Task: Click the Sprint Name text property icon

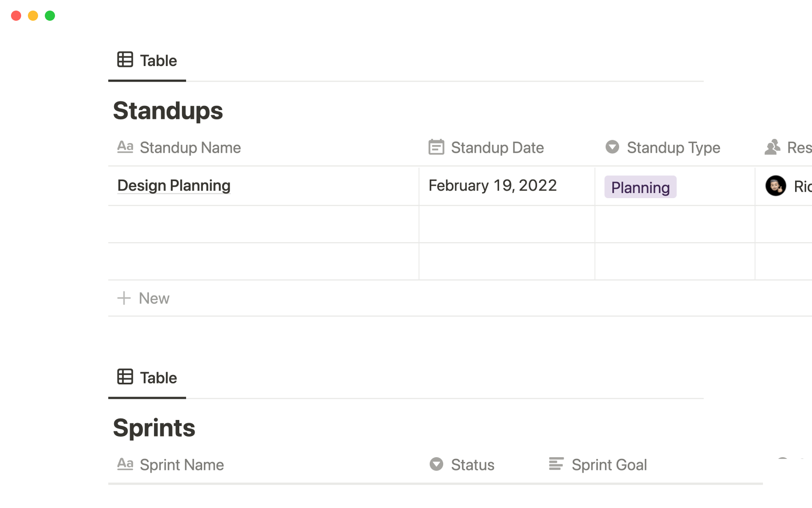Action: 125,464
